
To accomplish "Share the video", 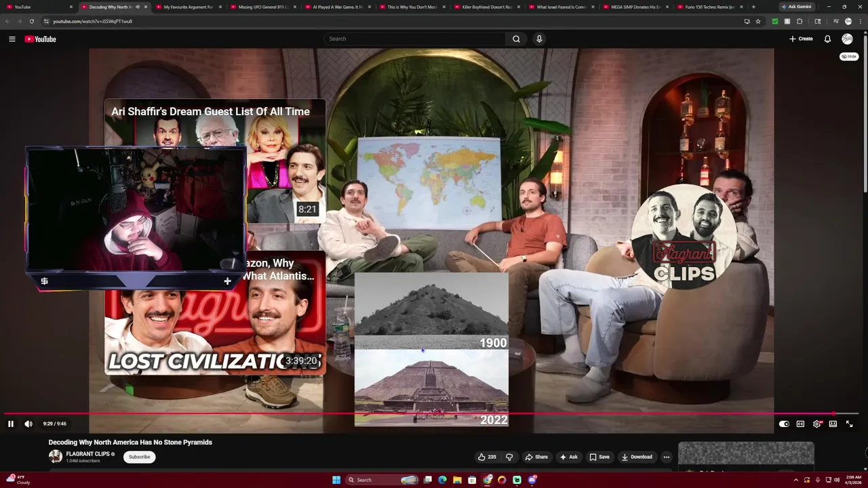I will [536, 457].
